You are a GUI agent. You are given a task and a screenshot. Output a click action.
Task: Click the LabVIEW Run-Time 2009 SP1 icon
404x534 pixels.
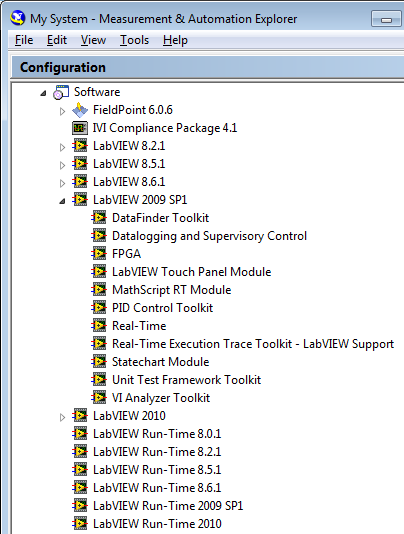point(80,506)
